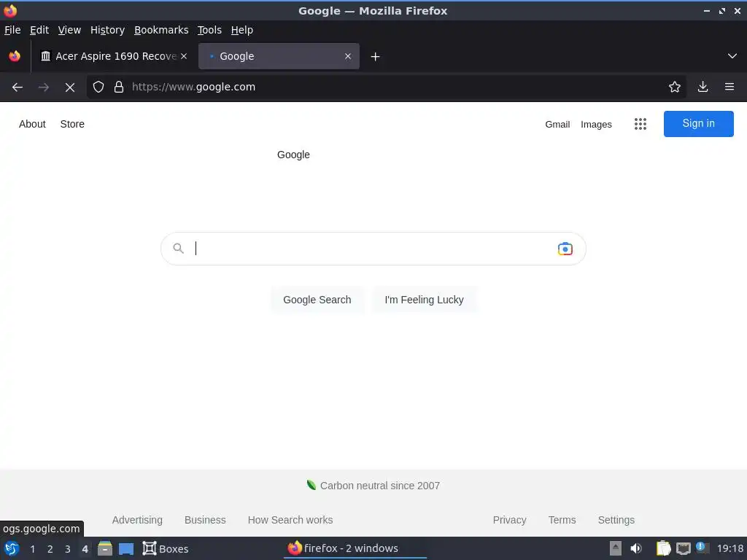The image size is (747, 560).
Task: Open the Business footer link
Action: 205,520
